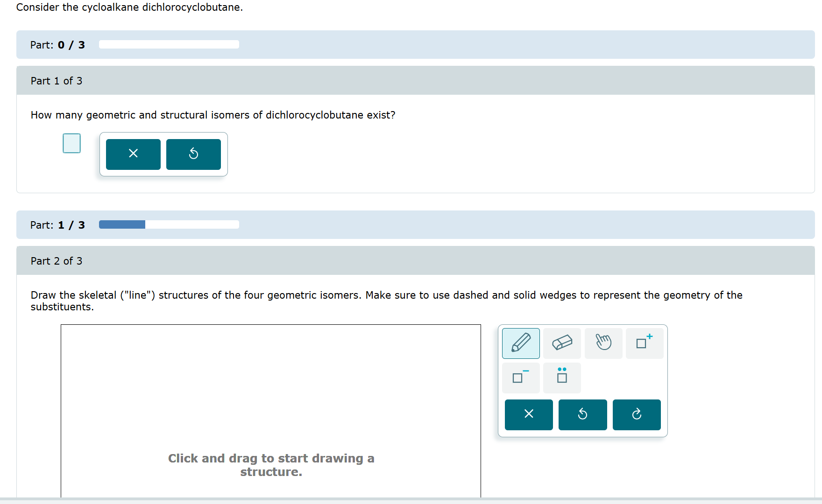Click the Part 1 answer input box
Screen dimensions: 822x504
coord(71,143)
